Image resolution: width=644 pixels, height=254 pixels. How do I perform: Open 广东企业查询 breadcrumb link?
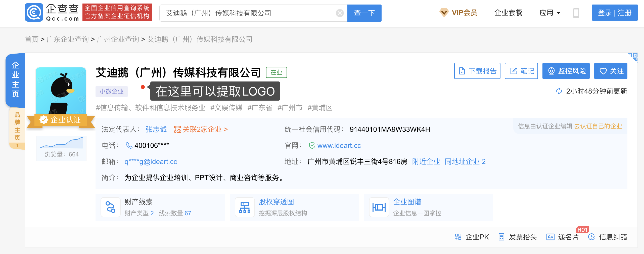pos(68,39)
